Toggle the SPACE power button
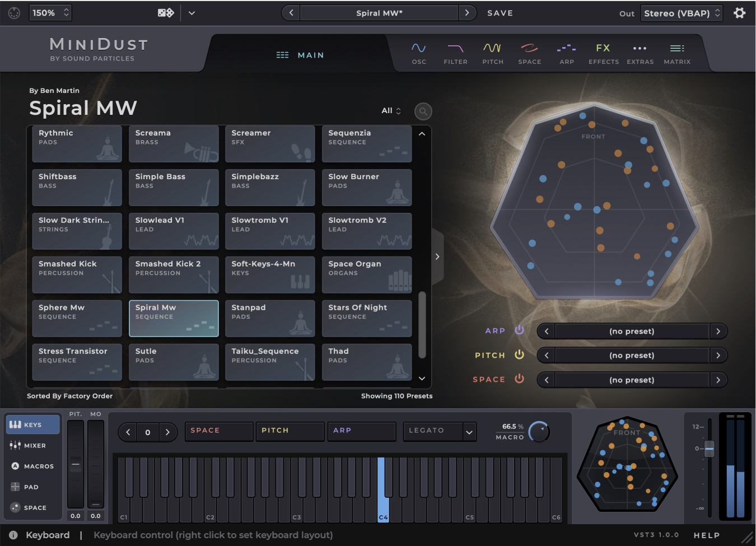This screenshot has width=756, height=546. [x=519, y=378]
